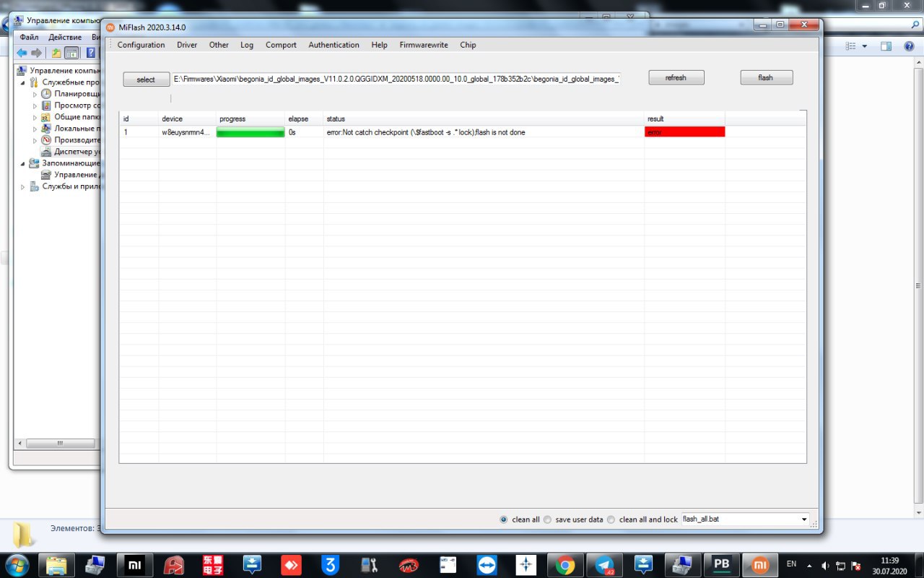The image size is (924, 578).
Task: Click the Forward arrow in Computer Management toolbar
Action: 36,53
